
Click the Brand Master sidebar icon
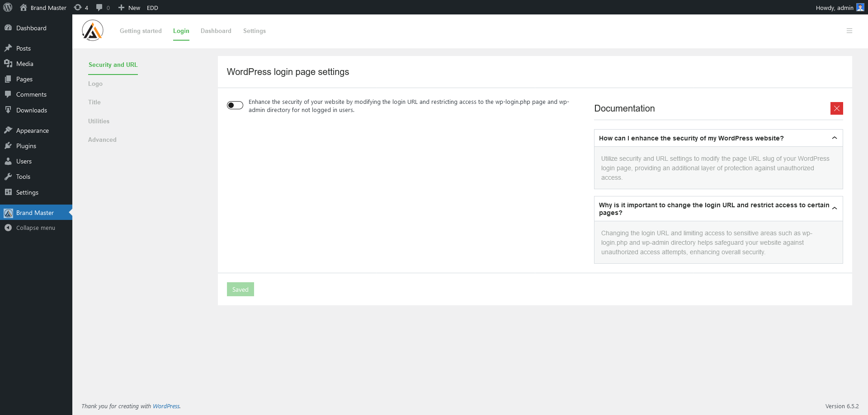click(x=8, y=213)
